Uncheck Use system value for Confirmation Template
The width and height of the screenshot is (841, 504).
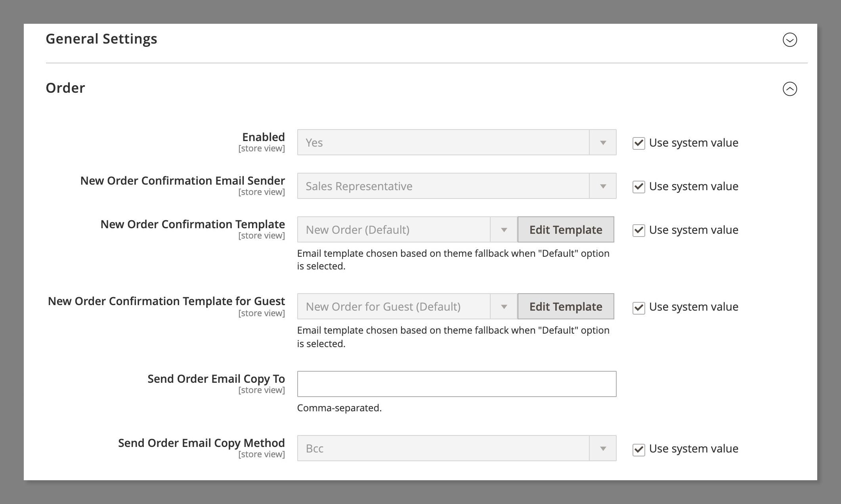(x=638, y=230)
